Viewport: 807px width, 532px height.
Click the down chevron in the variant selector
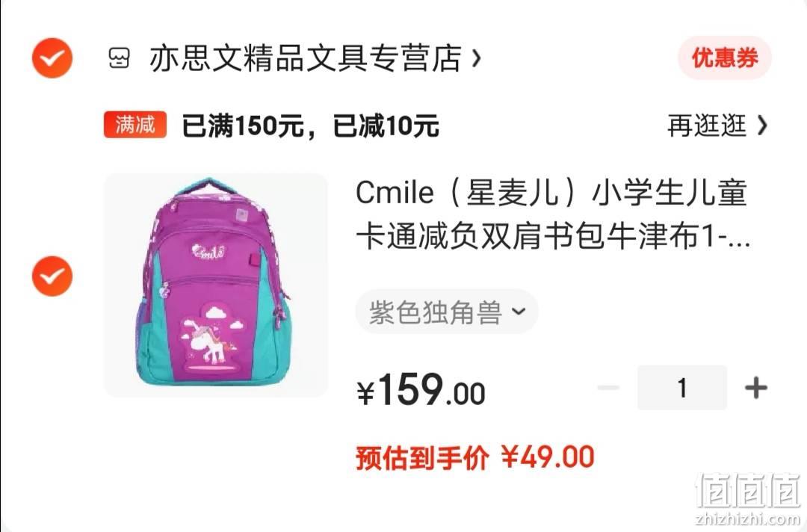519,312
